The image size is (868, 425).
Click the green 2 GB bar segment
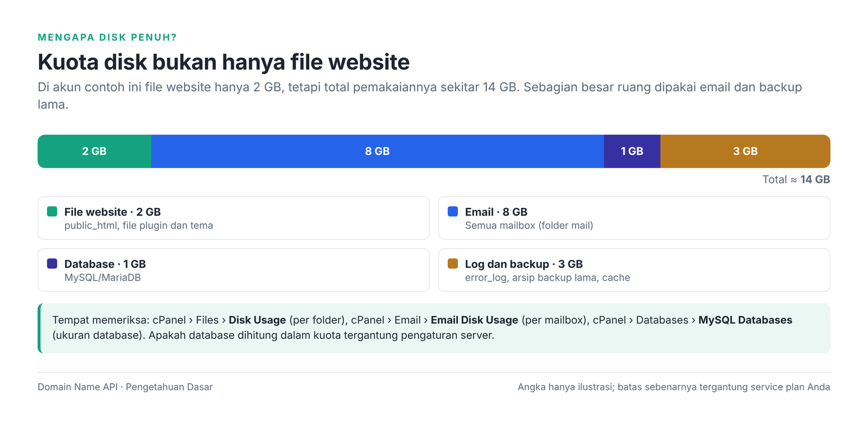(x=94, y=151)
